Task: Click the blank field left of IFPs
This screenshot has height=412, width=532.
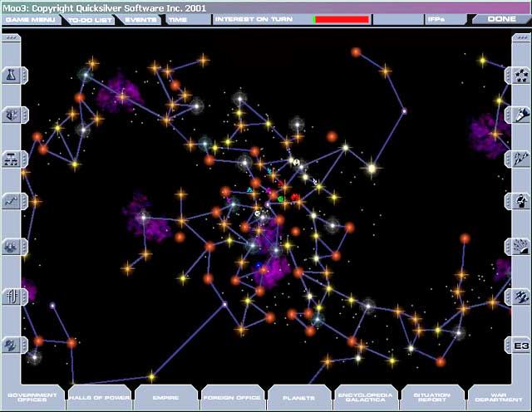Action: 398,20
